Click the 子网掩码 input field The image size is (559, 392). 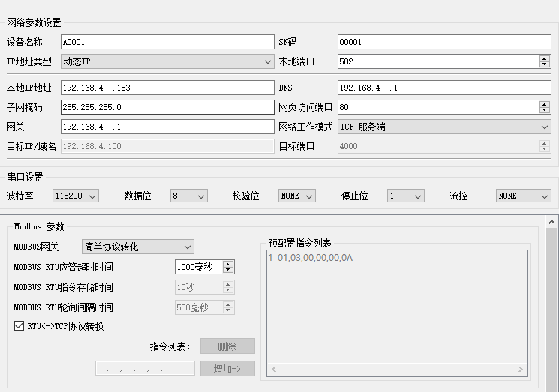[x=167, y=107]
